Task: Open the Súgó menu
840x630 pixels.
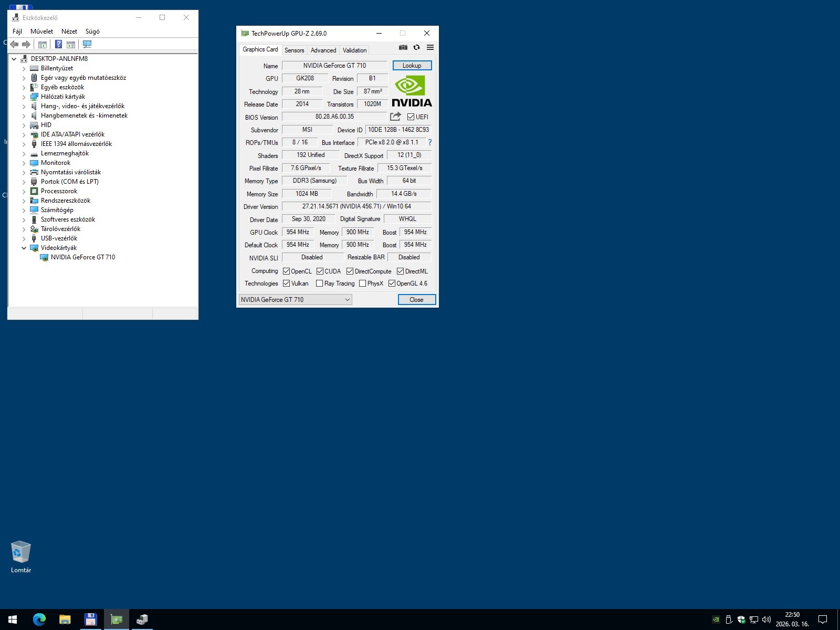Action: point(92,31)
